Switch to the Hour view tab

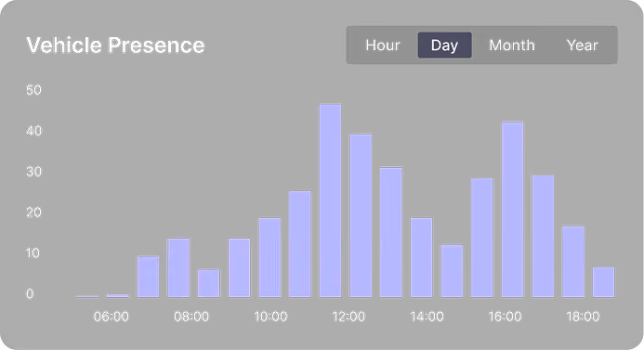click(x=382, y=45)
